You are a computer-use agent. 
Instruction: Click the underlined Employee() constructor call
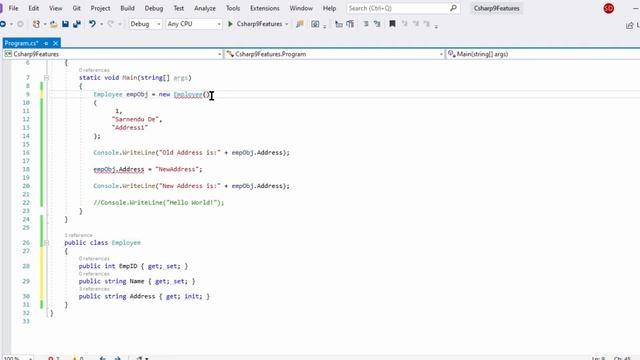(191, 94)
